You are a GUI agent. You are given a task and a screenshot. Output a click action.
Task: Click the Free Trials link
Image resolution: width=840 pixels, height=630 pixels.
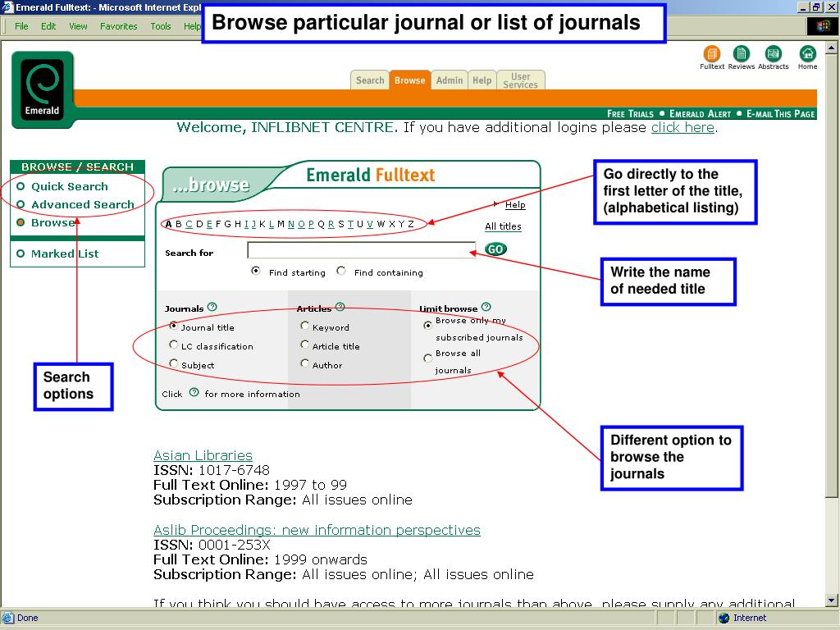pyautogui.click(x=630, y=113)
